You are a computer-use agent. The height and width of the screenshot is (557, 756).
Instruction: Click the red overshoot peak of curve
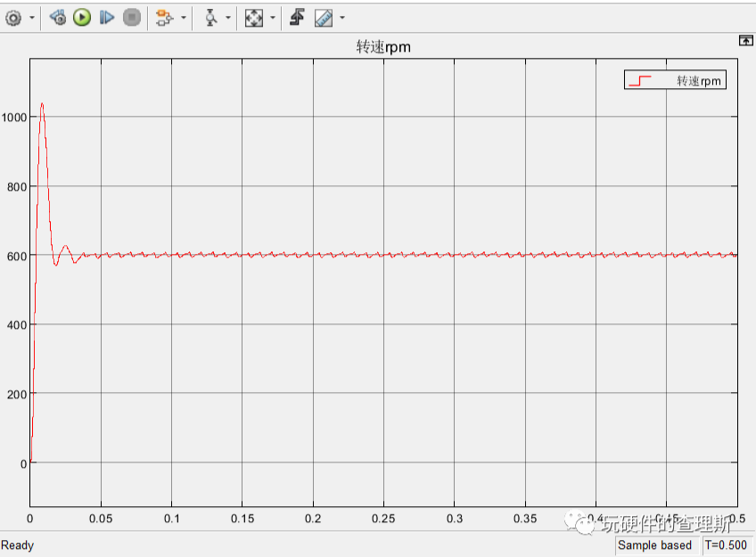pyautogui.click(x=42, y=103)
